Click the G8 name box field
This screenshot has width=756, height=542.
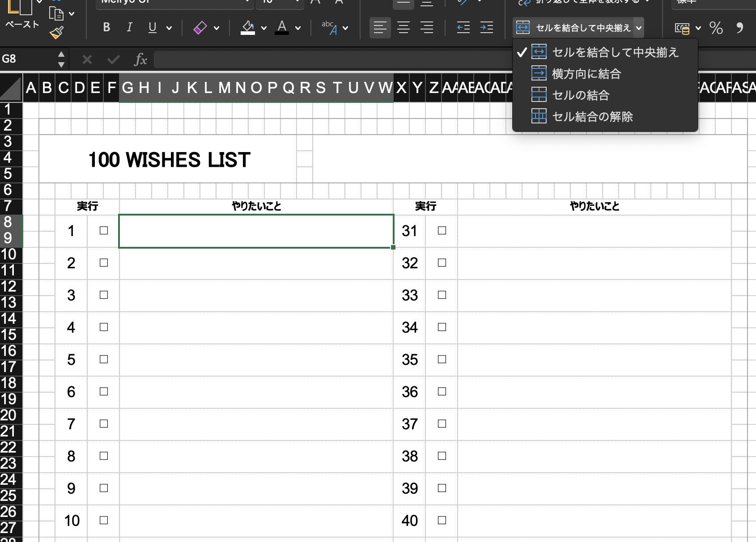[27, 59]
